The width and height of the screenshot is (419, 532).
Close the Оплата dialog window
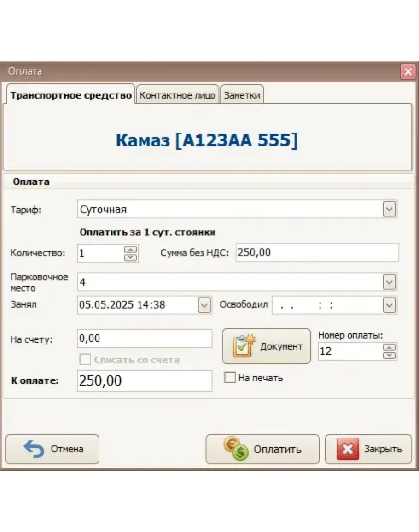[407, 71]
